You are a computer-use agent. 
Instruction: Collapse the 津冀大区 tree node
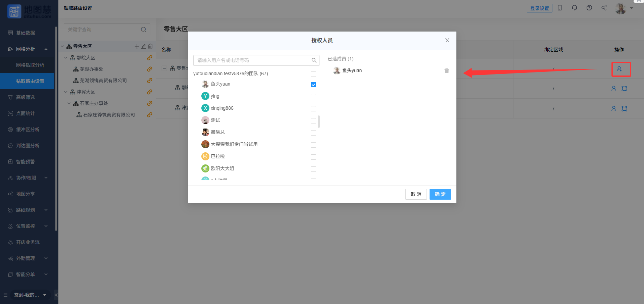coord(66,92)
